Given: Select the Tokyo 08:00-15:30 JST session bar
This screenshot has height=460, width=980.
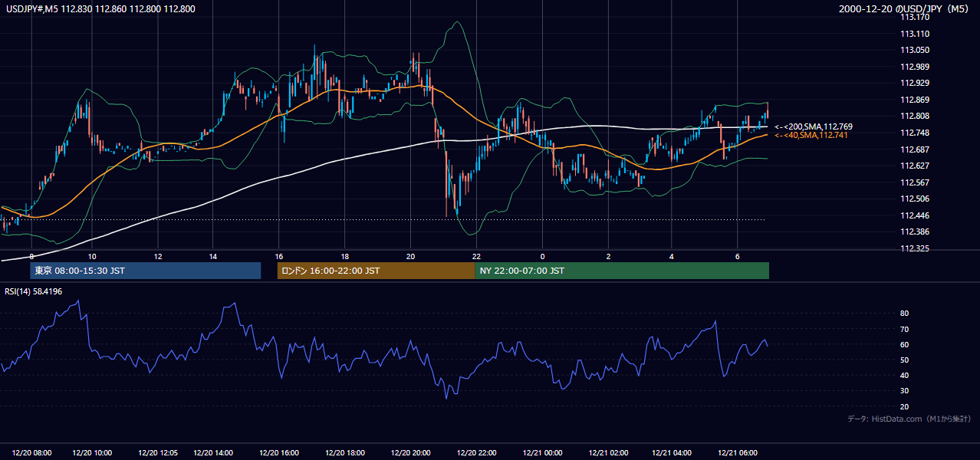Looking at the screenshot, I should [146, 271].
